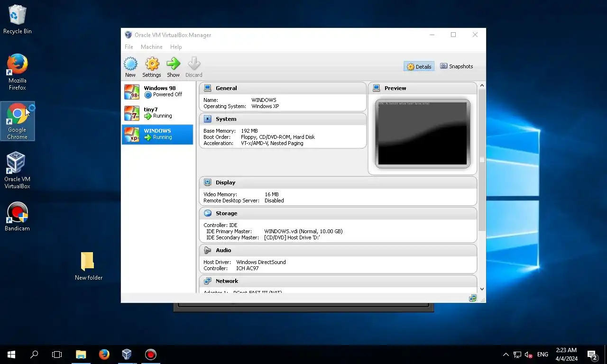The height and width of the screenshot is (364, 607).
Task: Click the General section header
Action: 283,88
